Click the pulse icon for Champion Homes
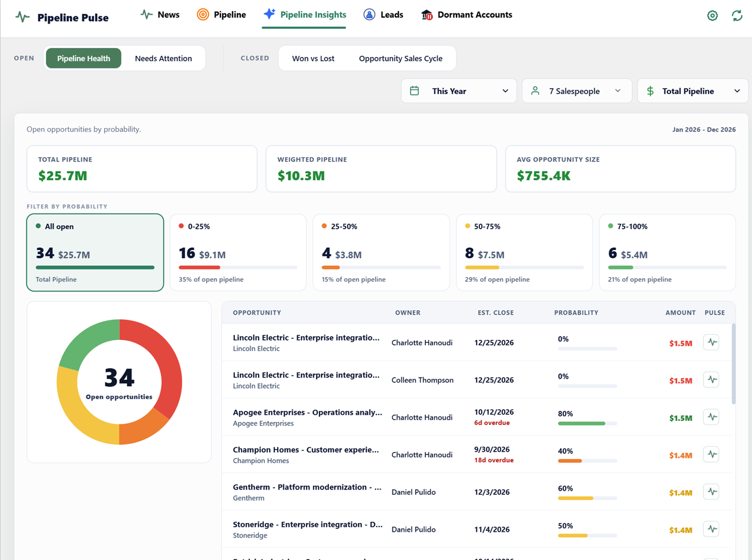Screen dimensions: 752x560 click(x=711, y=454)
